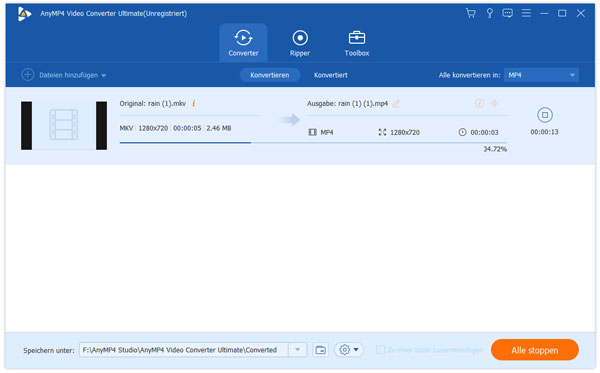Click the AnyMP4 app logo
Image resolution: width=600 pixels, height=373 pixels.
24,14
